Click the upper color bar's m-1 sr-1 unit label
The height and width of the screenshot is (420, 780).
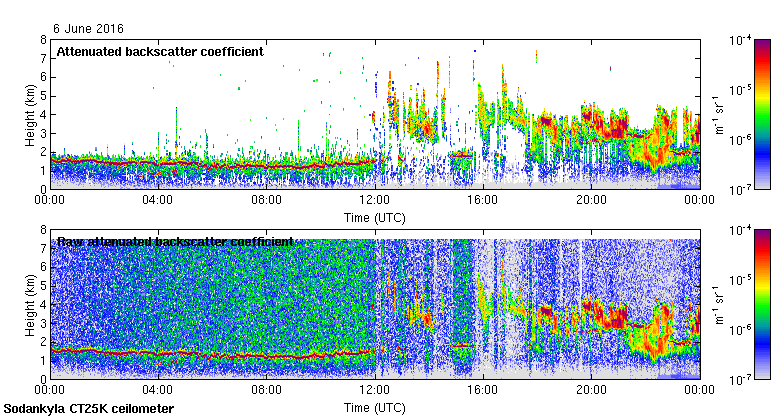[719, 115]
